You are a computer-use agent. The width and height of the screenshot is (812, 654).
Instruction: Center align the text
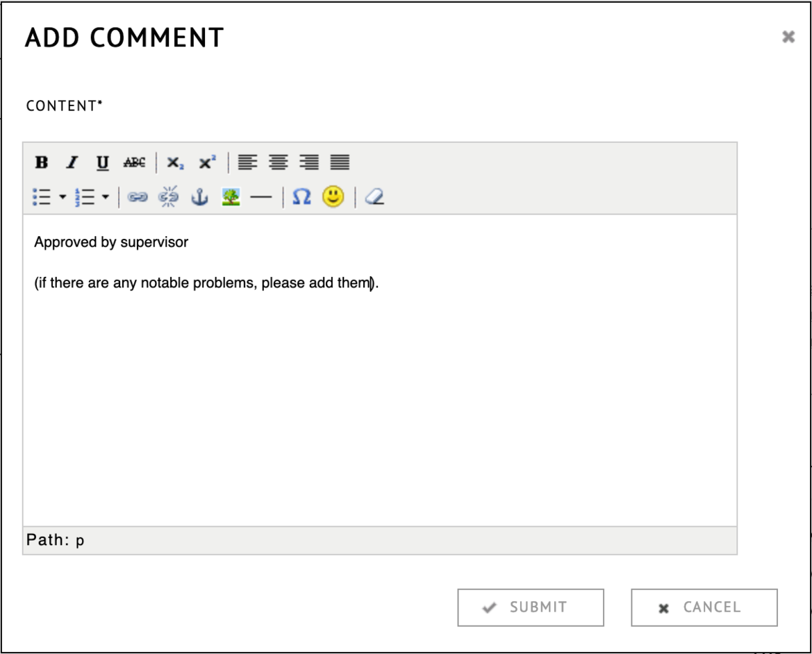[278, 162]
